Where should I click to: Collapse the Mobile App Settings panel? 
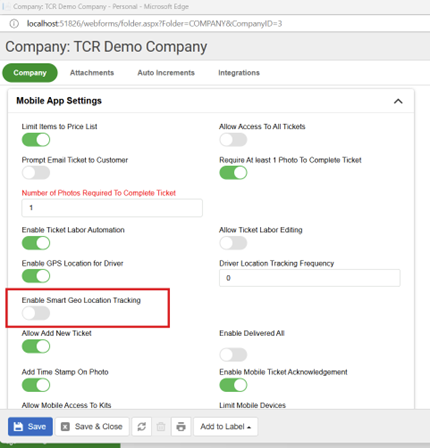(398, 101)
